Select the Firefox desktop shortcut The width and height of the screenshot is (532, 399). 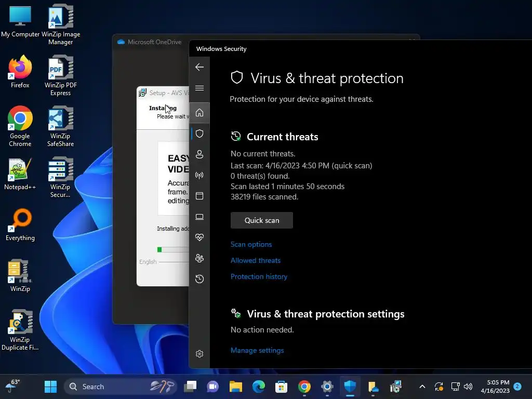(x=20, y=72)
